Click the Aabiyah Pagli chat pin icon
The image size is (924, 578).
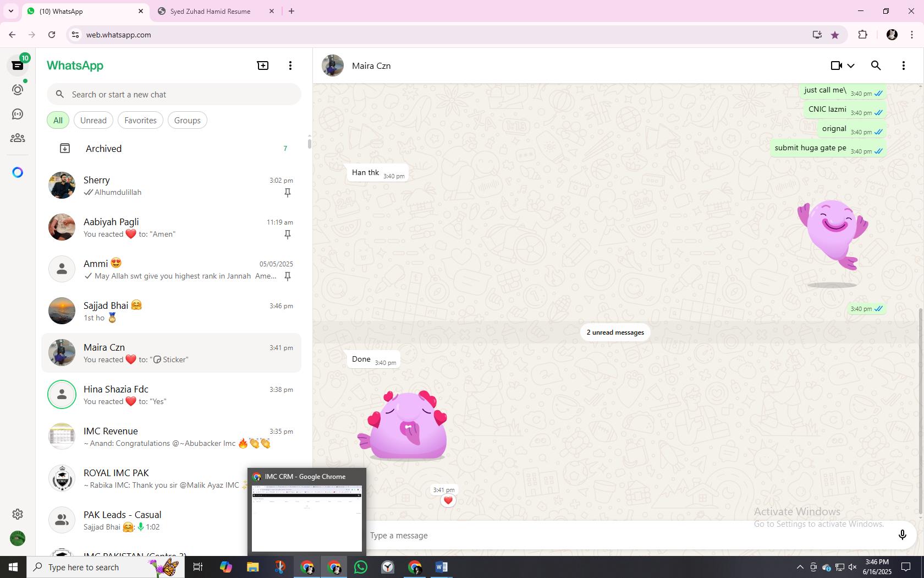[287, 235]
